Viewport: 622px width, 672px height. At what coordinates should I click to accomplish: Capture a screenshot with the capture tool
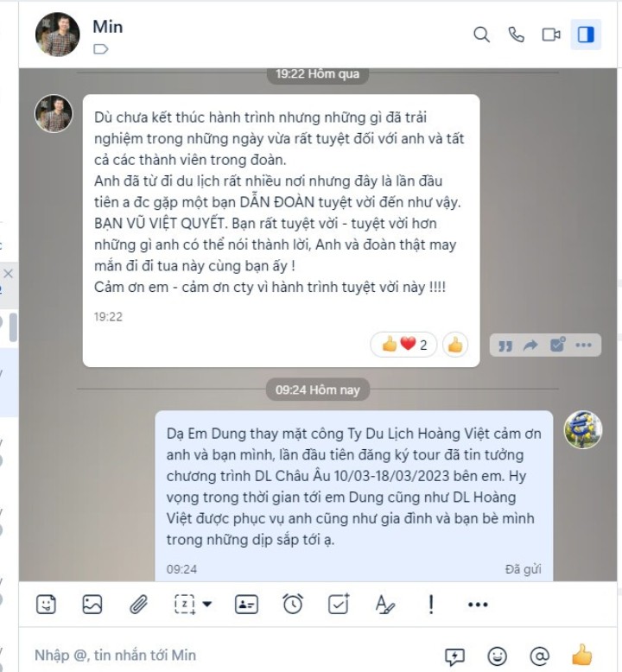pyautogui.click(x=185, y=605)
